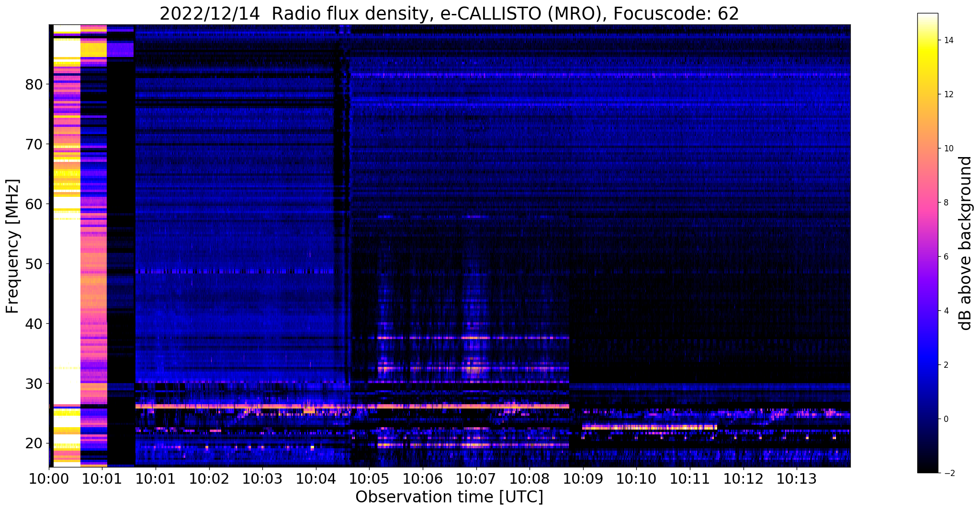Screen dimensions: 980x511
Task: Click the 50 MHz frequency tick label
Action: point(34,264)
